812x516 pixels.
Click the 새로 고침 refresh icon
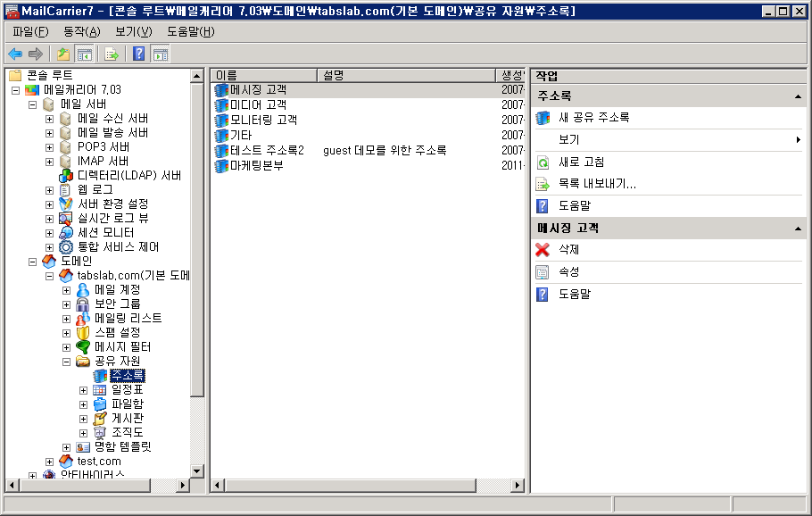(542, 162)
